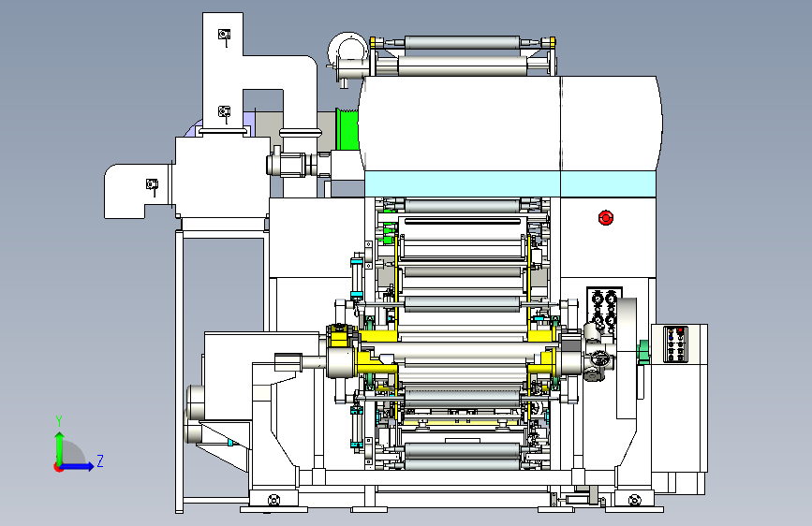Screen dimensions: 812x526
Task: Select the tall exhaust duct with sensors
Action: click(222, 71)
